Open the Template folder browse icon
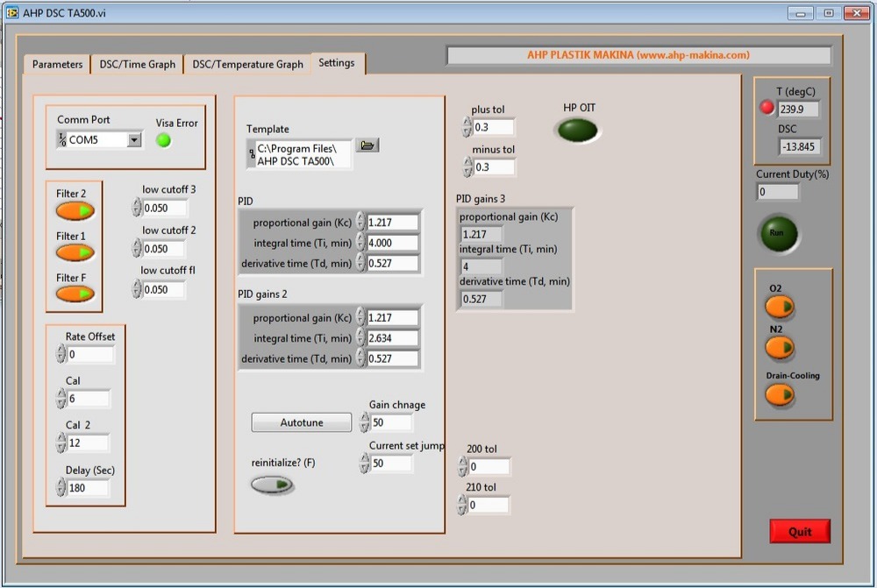Image resolution: width=877 pixels, height=588 pixels. 367,145
